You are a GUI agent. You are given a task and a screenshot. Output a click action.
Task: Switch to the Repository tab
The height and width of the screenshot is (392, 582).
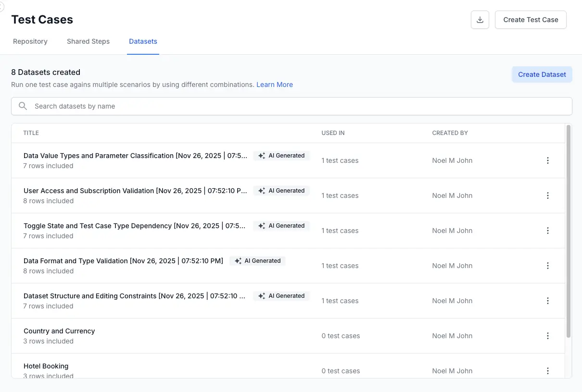(30, 41)
